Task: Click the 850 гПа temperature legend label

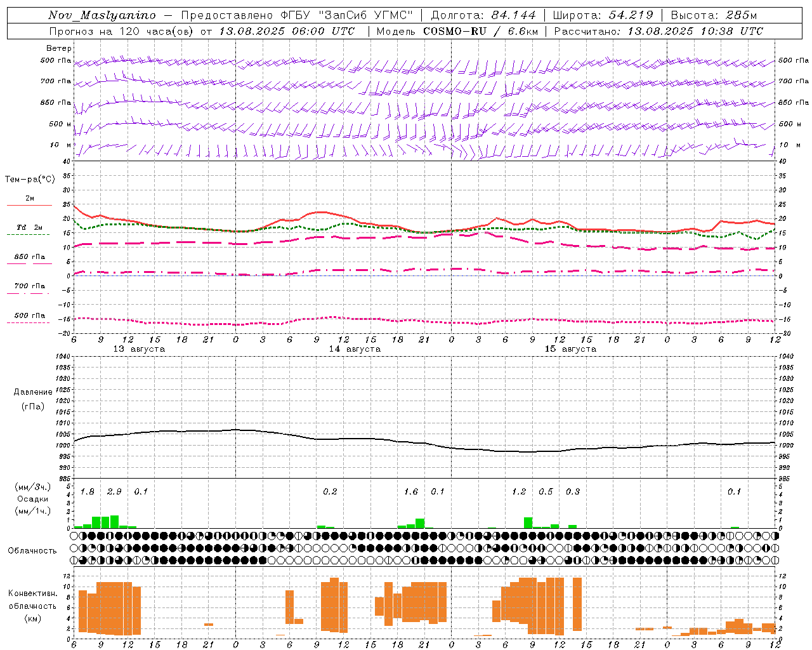Action: [30, 257]
